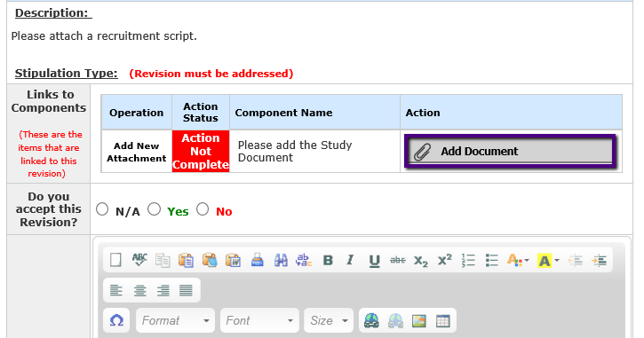Viewport: 644px width, 338px height.
Task: Click the Unlink icon
Action: (x=395, y=321)
